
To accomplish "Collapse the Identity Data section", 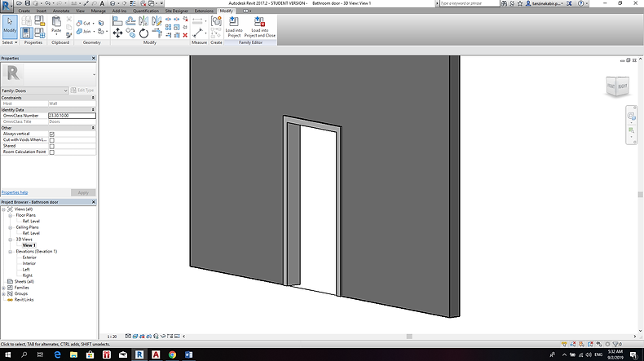I will [93, 110].
